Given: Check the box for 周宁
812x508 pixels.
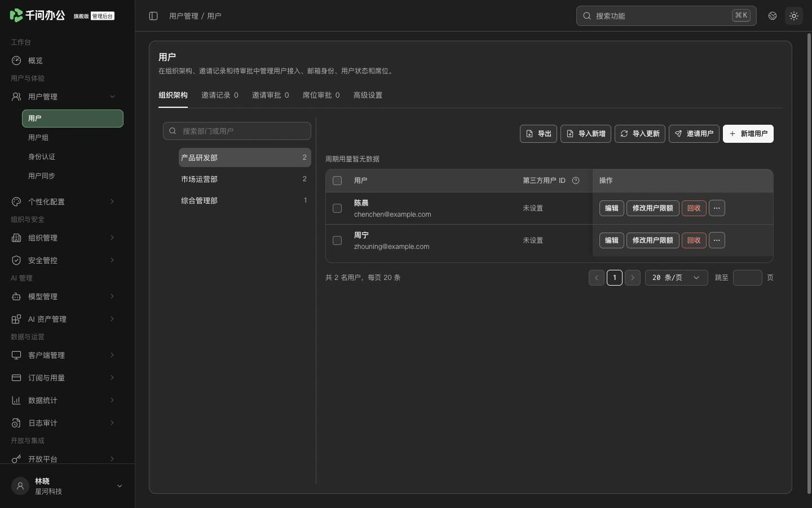Looking at the screenshot, I should point(337,240).
